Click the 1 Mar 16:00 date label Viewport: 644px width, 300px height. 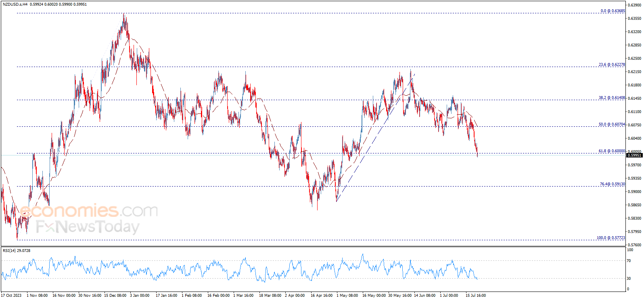(243, 296)
